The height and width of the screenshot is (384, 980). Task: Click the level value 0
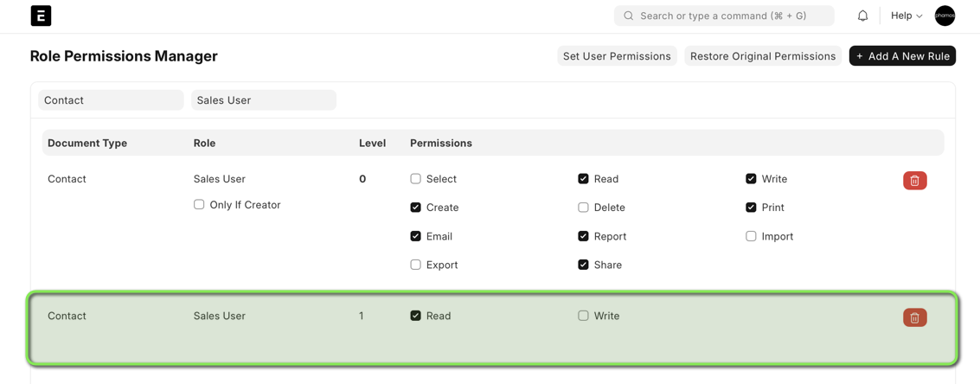[362, 179]
